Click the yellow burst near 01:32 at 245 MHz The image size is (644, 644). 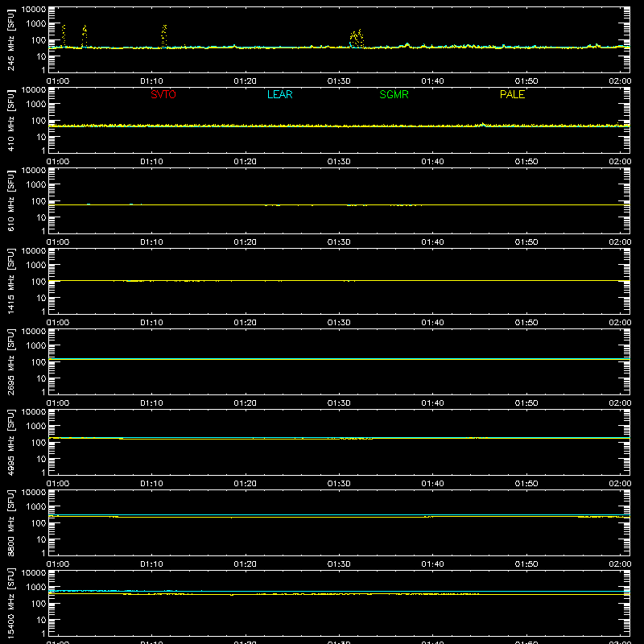(x=357, y=39)
